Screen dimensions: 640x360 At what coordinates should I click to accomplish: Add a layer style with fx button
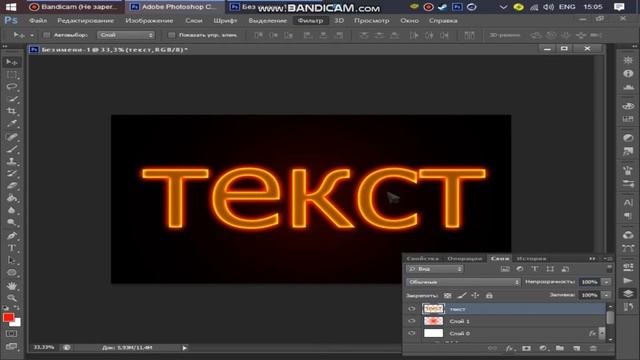pyautogui.click(x=509, y=348)
